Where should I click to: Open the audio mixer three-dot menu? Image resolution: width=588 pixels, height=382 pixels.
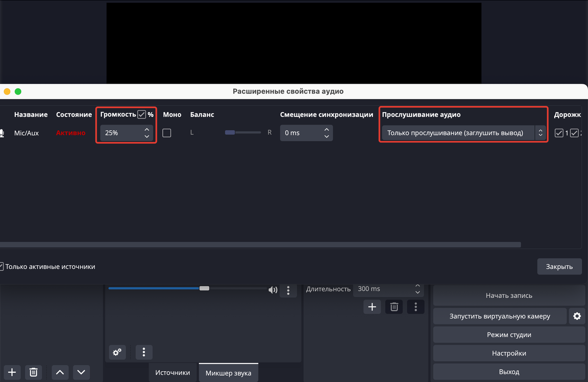[144, 352]
